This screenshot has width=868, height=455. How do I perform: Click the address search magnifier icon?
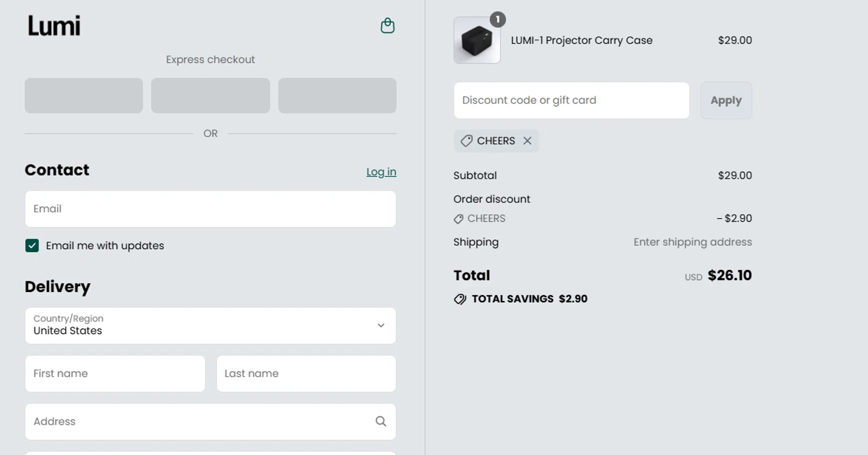(x=381, y=421)
